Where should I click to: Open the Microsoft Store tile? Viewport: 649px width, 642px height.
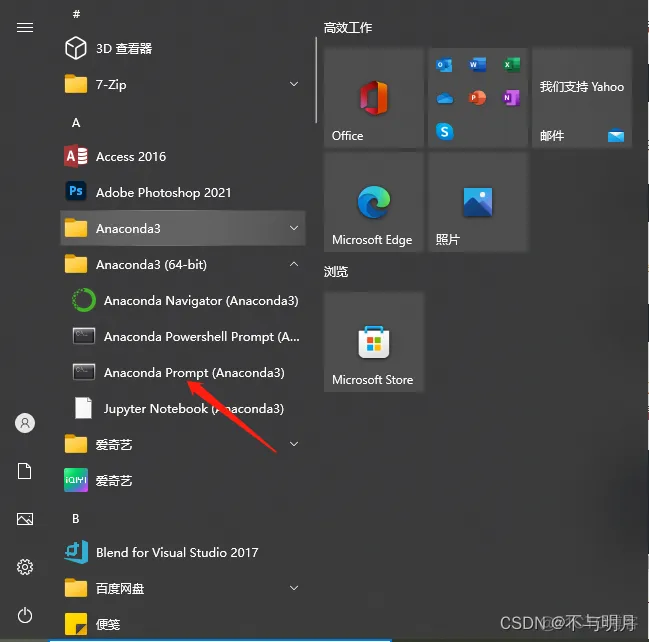pos(373,341)
